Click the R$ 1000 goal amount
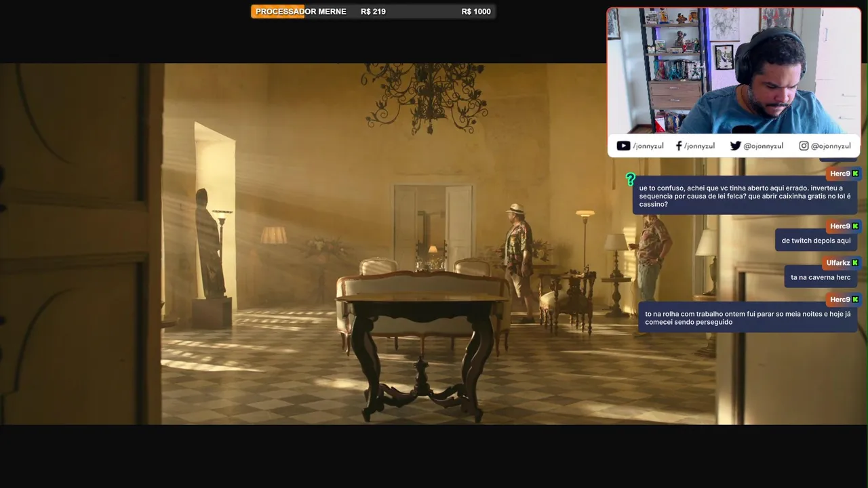868x488 pixels. coord(476,12)
